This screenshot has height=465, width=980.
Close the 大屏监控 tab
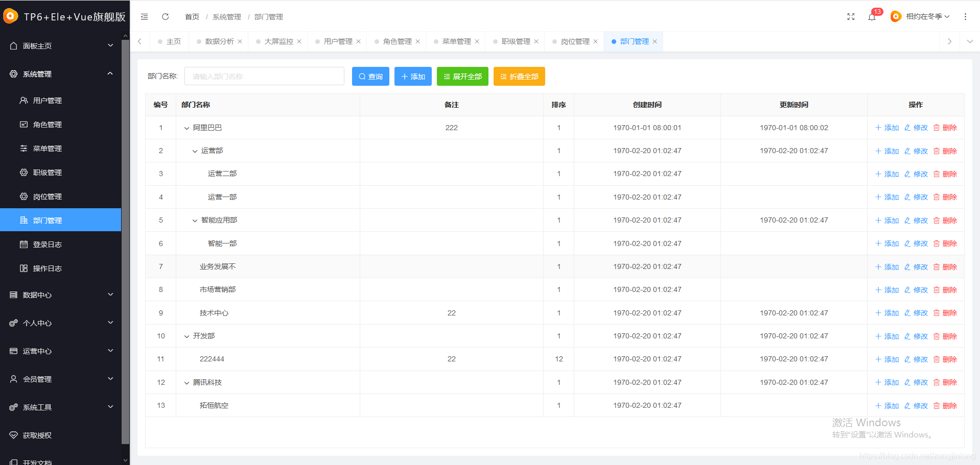pyautogui.click(x=299, y=42)
